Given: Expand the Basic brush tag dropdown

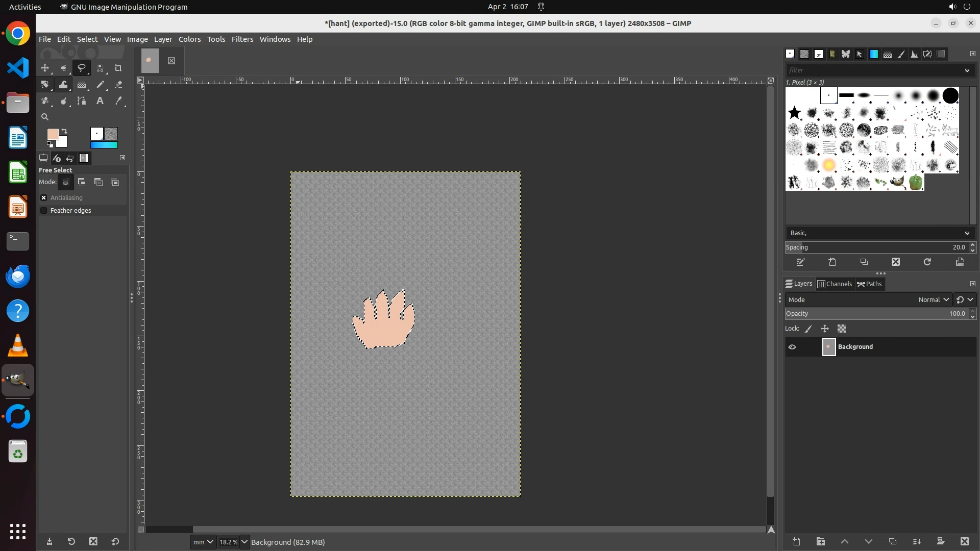Looking at the screenshot, I should [x=966, y=233].
